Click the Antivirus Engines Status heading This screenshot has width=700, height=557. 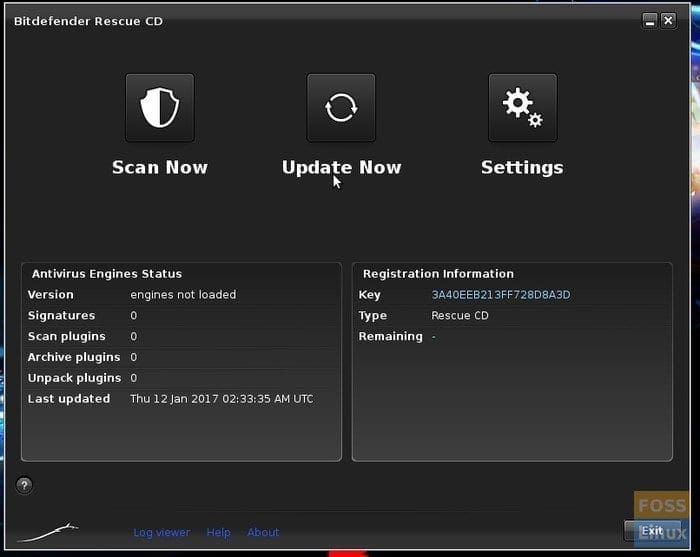coord(107,274)
